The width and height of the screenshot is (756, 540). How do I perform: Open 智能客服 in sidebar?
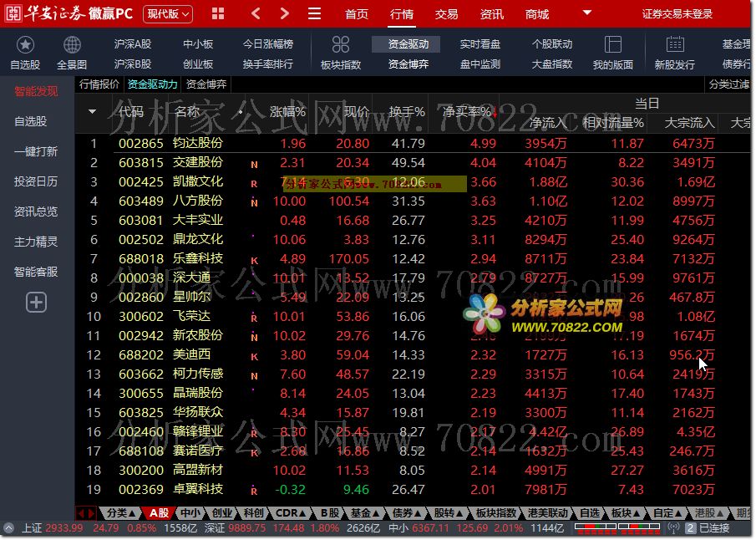[x=36, y=272]
